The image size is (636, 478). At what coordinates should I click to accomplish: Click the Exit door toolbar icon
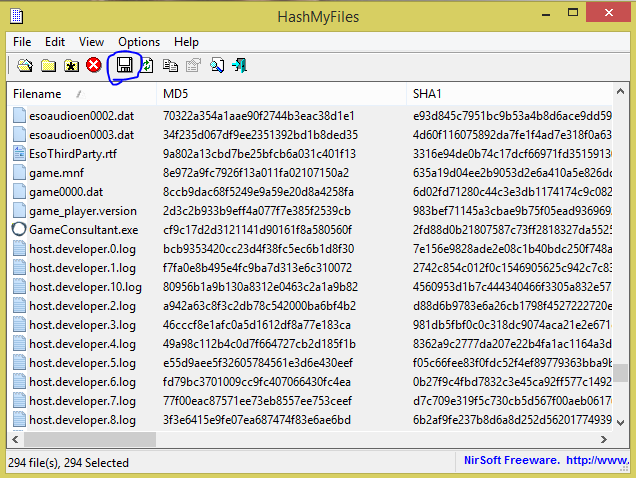240,65
